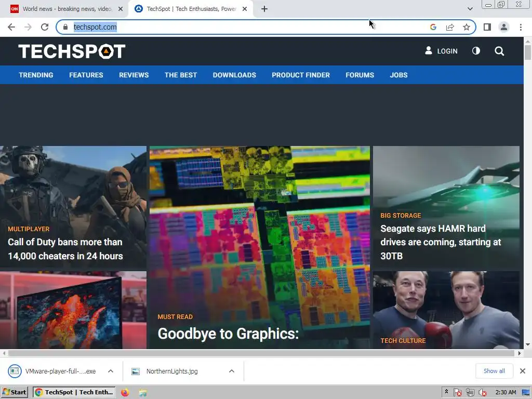Open the browser side panel
Image resolution: width=532 pixels, height=399 pixels.
point(487,27)
